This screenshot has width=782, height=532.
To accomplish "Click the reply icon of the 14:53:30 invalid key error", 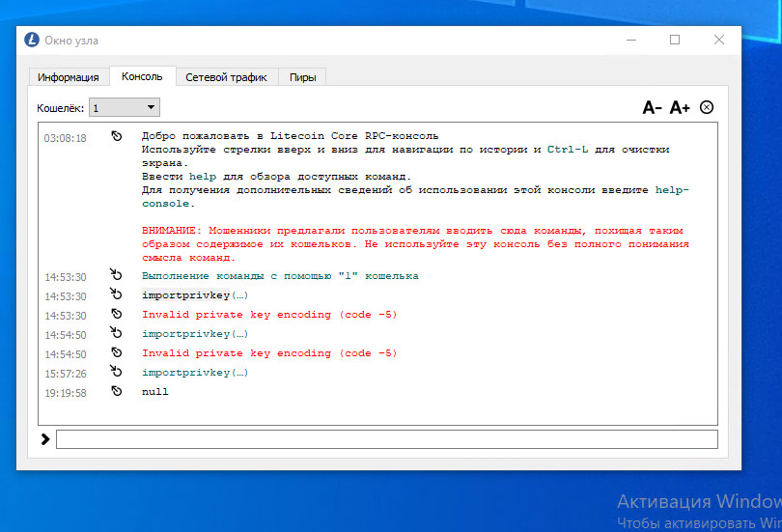I will tap(117, 314).
